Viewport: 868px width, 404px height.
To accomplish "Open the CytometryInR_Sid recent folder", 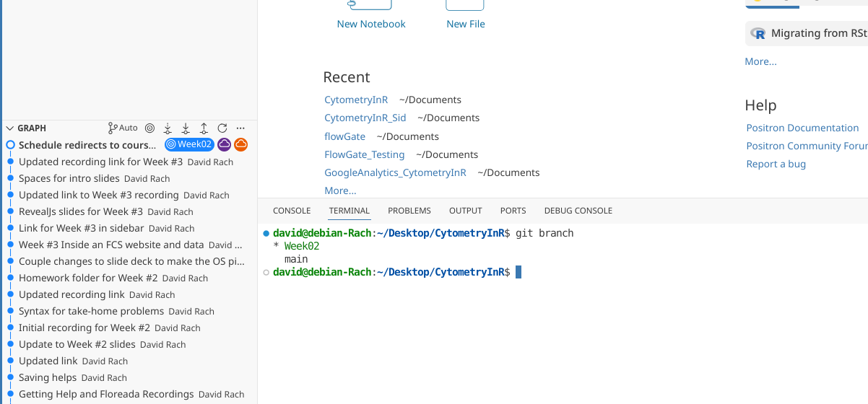I will coord(365,118).
